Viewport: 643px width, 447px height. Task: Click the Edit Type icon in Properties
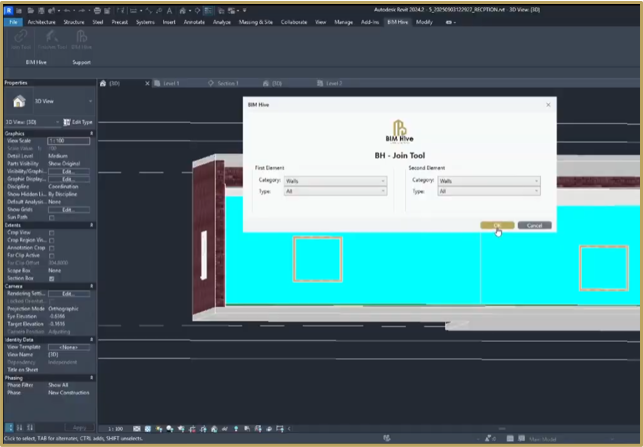point(67,122)
